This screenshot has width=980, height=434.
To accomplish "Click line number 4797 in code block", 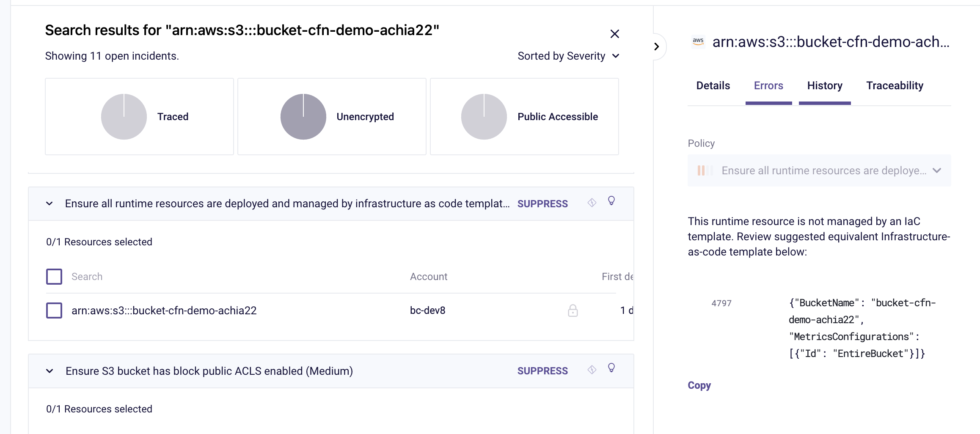I will click(721, 303).
